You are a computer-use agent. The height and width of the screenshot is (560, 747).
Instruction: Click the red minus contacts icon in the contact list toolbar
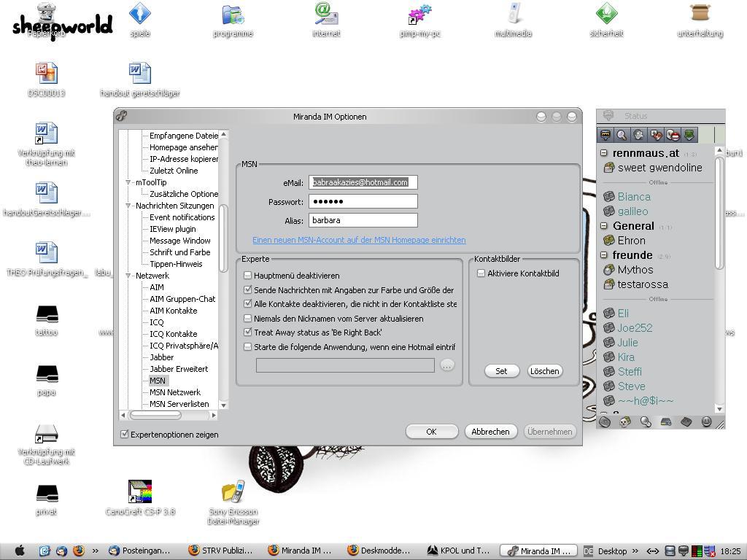pyautogui.click(x=673, y=135)
